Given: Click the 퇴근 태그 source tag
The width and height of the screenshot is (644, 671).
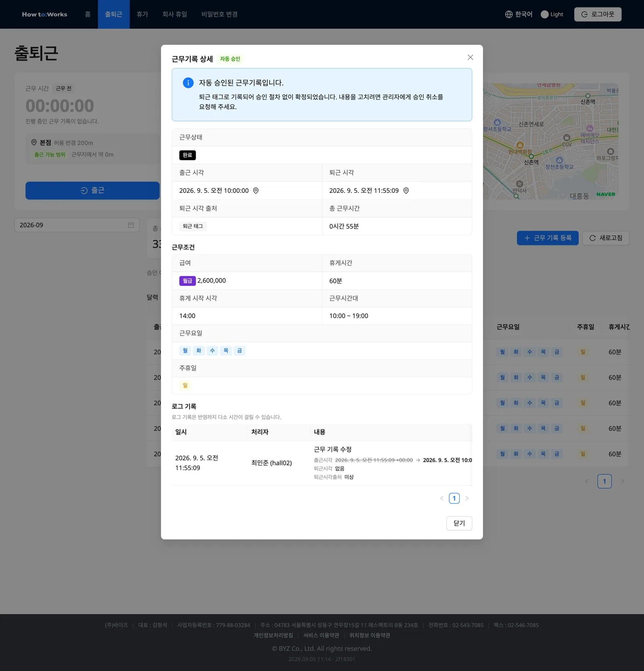Looking at the screenshot, I should [193, 226].
